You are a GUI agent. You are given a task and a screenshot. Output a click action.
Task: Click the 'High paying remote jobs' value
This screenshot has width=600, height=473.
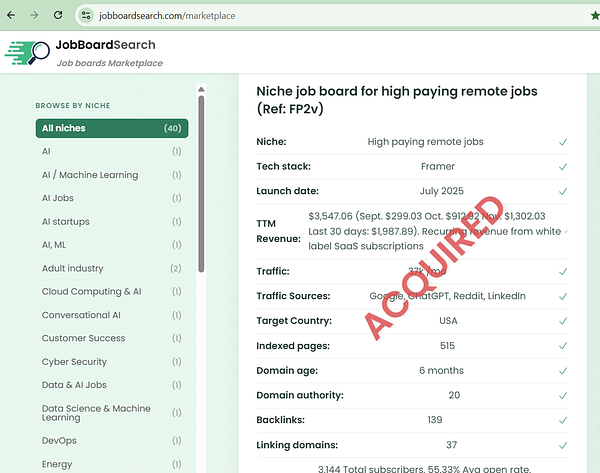[426, 142]
